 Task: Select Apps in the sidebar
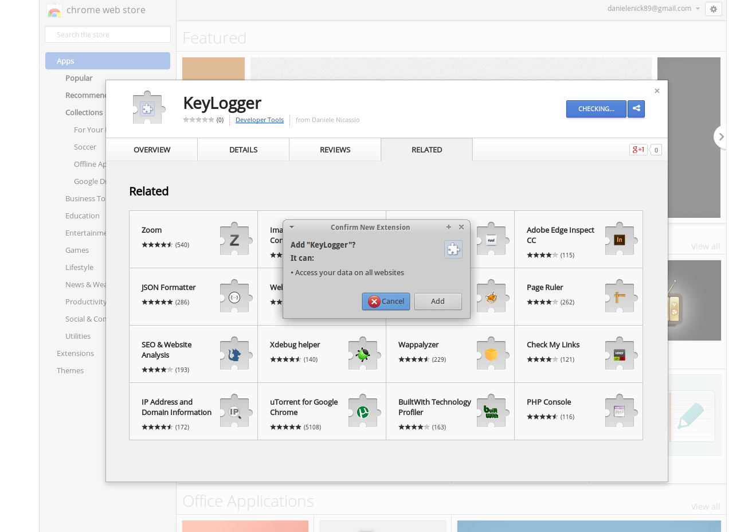pos(108,61)
